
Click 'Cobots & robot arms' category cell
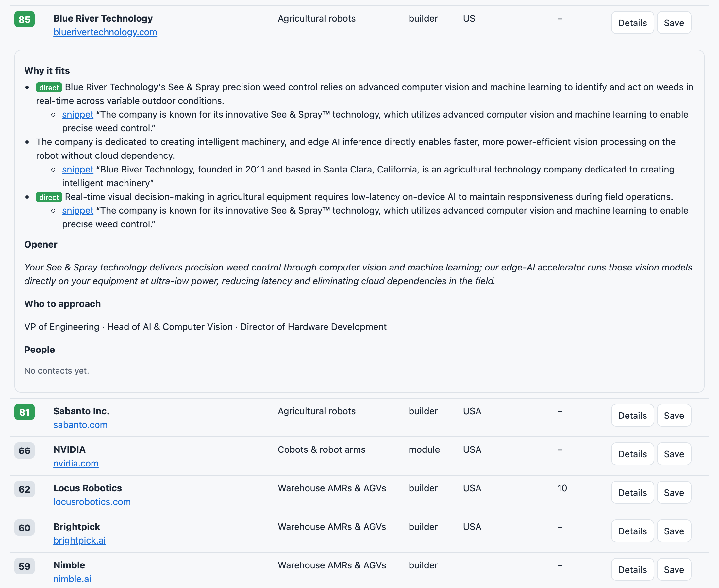[322, 449]
